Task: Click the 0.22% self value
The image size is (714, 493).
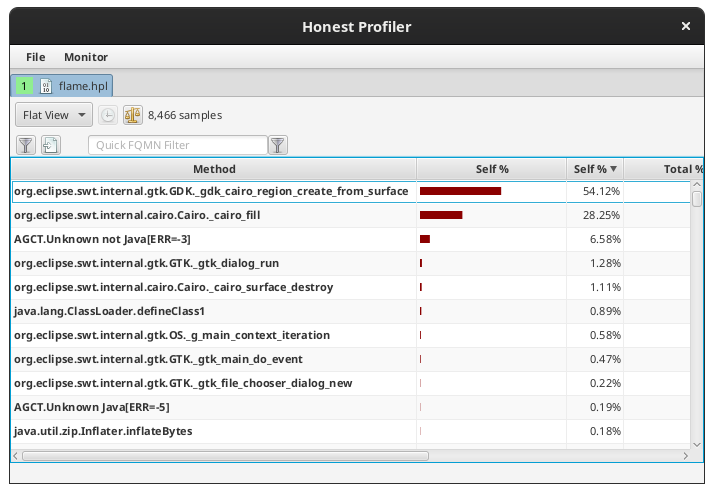Action: coord(605,384)
